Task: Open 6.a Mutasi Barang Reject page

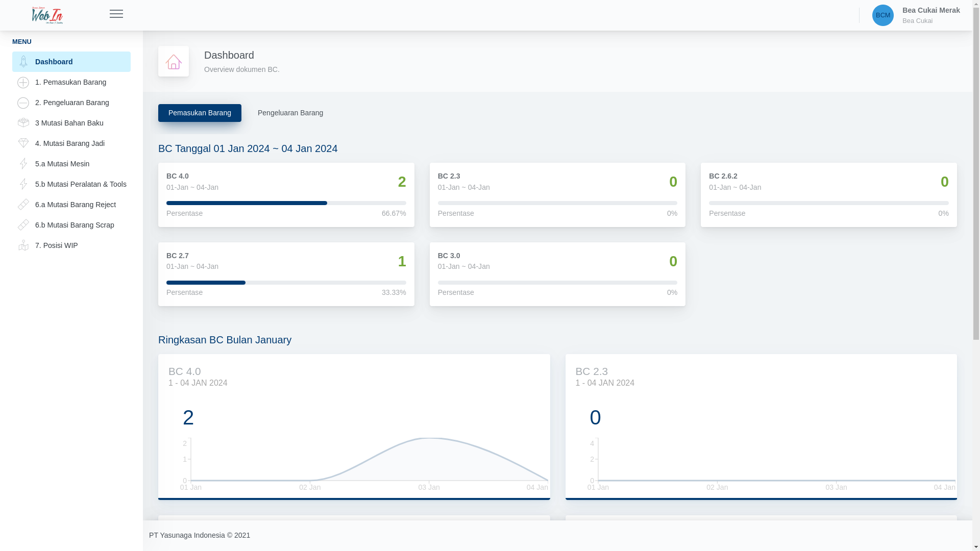Action: (75, 205)
